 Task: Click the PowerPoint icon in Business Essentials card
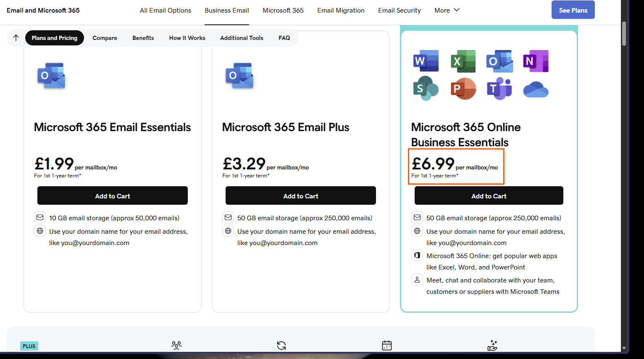tap(463, 89)
